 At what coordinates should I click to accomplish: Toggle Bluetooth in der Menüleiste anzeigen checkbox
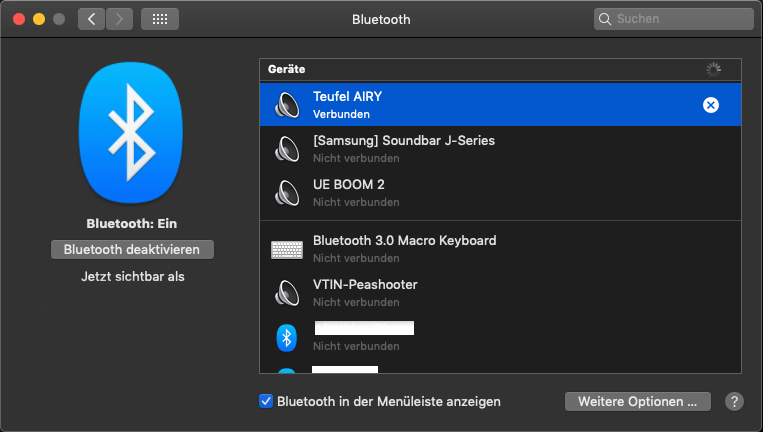pyautogui.click(x=266, y=401)
